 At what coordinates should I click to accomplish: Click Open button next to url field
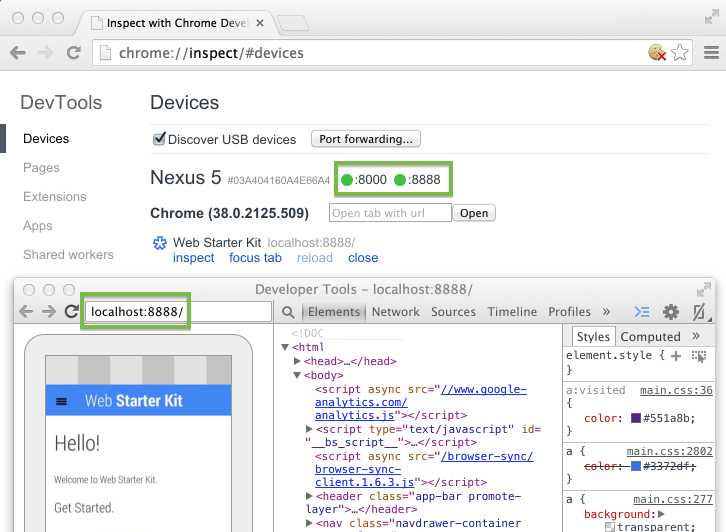[x=474, y=213]
